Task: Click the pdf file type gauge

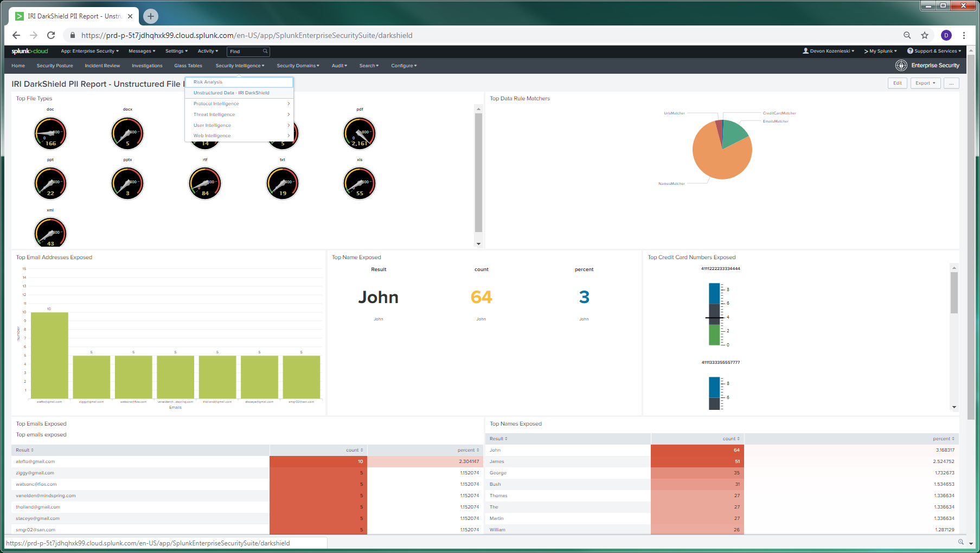Action: click(360, 133)
